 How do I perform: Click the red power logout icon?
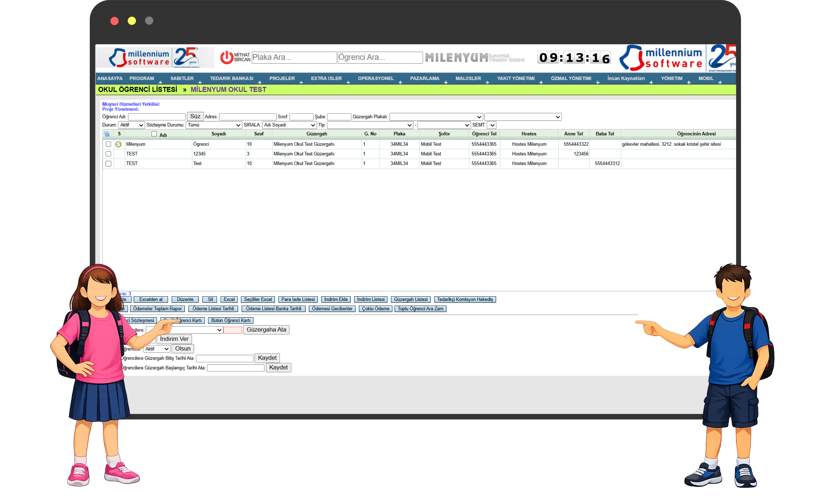pyautogui.click(x=227, y=57)
